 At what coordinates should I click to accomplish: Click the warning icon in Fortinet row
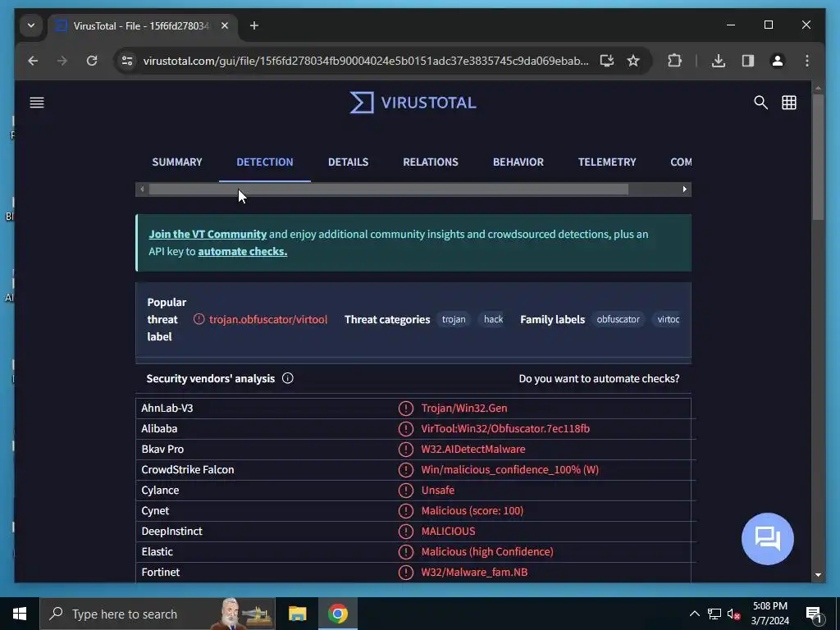coord(405,572)
